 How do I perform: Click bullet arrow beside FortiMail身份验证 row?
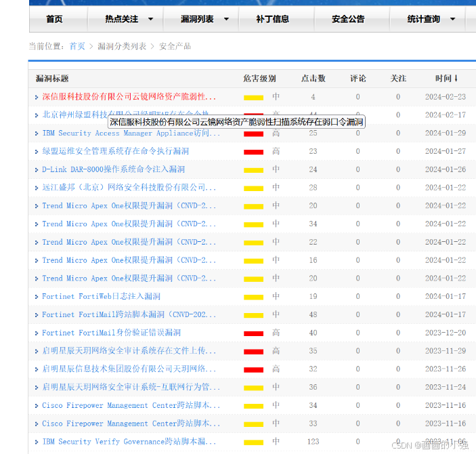[37, 333]
